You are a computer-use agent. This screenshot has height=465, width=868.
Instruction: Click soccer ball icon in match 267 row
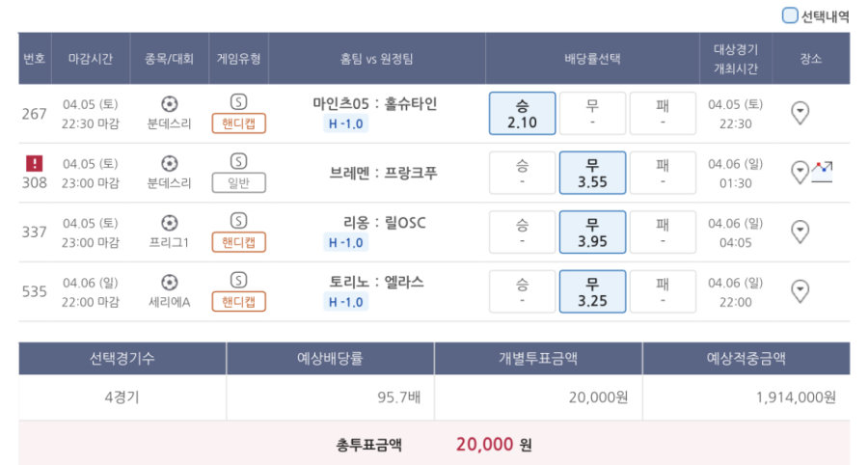click(x=170, y=104)
